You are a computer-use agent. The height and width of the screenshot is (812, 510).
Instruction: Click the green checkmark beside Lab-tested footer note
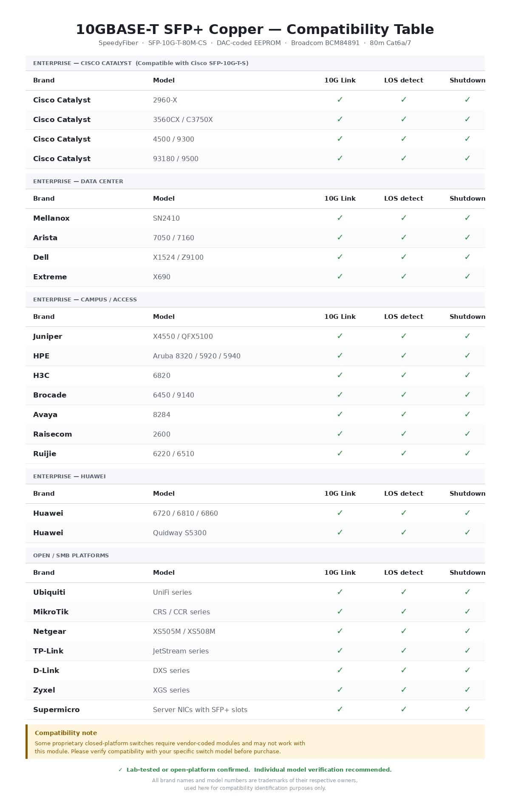coord(120,769)
